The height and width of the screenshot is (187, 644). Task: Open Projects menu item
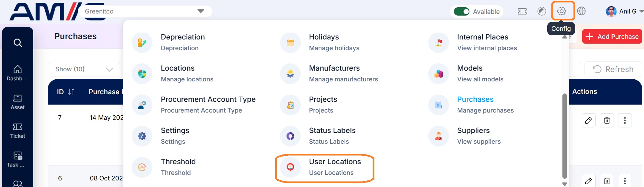tap(323, 105)
